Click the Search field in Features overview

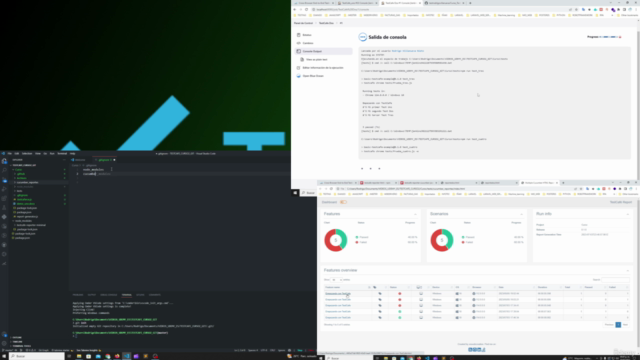coord(616,280)
